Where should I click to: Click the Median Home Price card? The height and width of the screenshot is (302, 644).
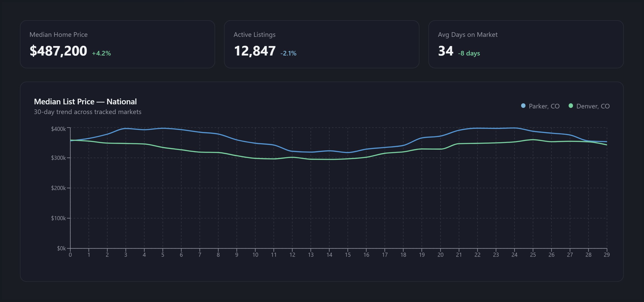click(118, 44)
